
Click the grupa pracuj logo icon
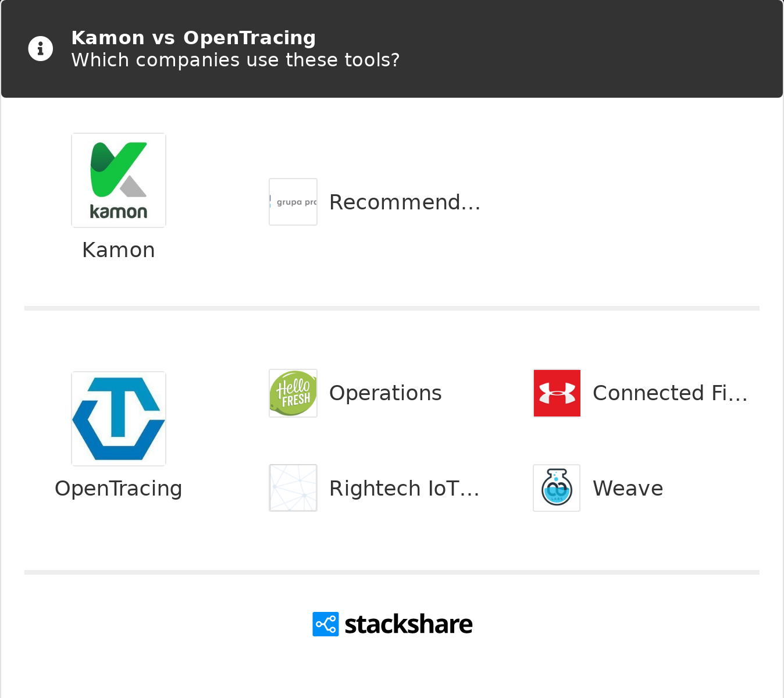coord(293,202)
